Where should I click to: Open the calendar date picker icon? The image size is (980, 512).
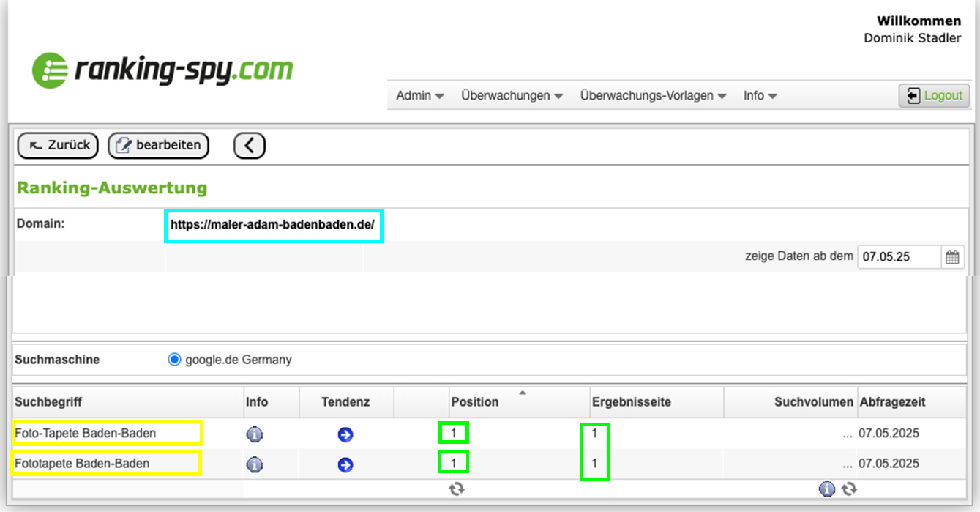point(952,257)
